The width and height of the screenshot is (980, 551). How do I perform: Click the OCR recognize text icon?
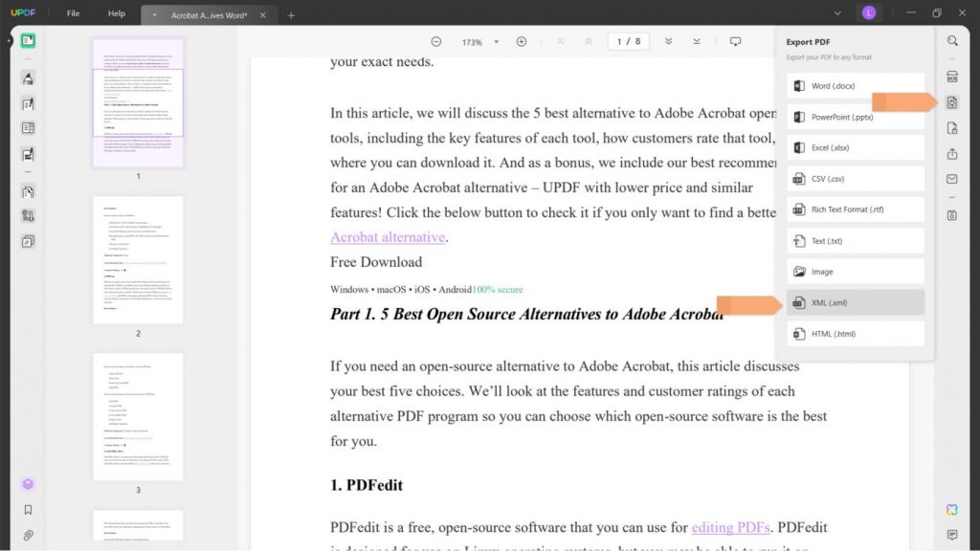(952, 77)
